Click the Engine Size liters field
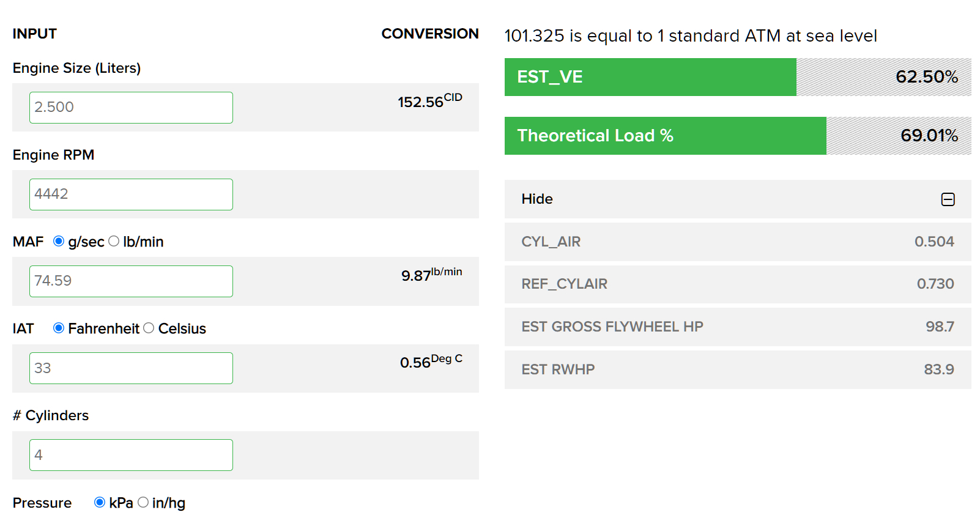Image resolution: width=980 pixels, height=515 pixels. click(131, 108)
